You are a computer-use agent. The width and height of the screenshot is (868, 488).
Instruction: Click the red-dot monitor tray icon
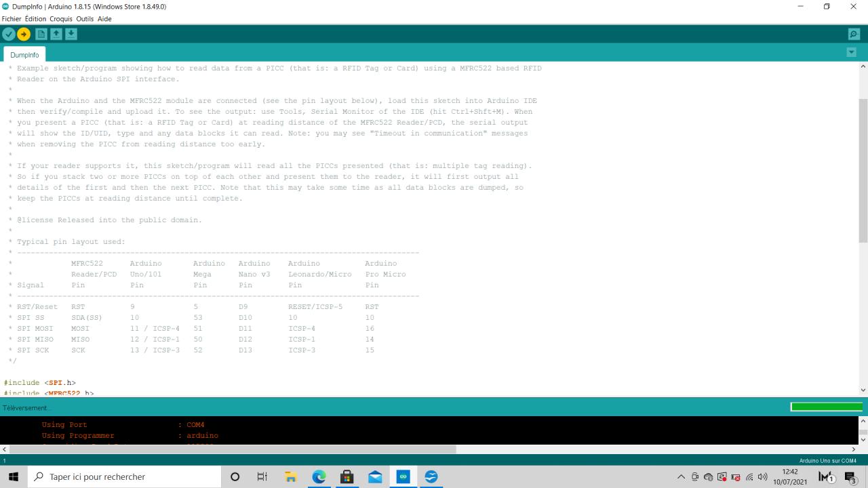(722, 477)
